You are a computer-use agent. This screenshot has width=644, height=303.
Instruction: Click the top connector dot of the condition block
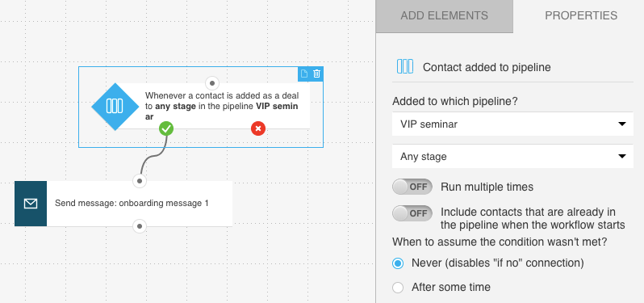click(212, 83)
